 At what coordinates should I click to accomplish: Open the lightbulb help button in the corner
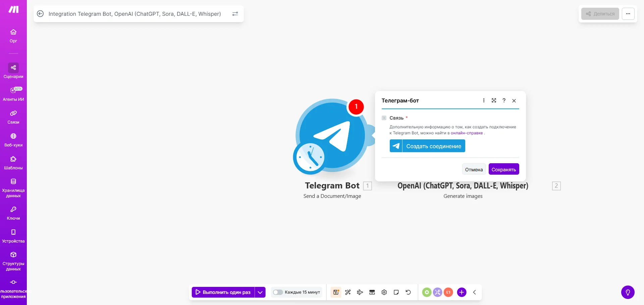tap(628, 292)
